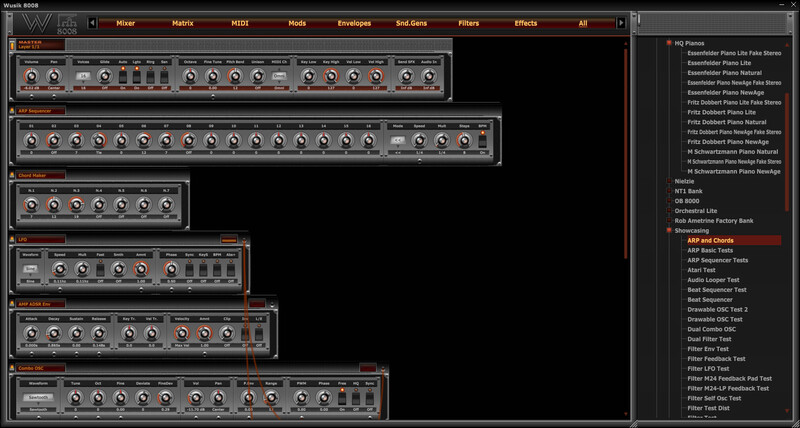Click the Chord Maker module header icon
Screen dimensions: 800x428
13,175
